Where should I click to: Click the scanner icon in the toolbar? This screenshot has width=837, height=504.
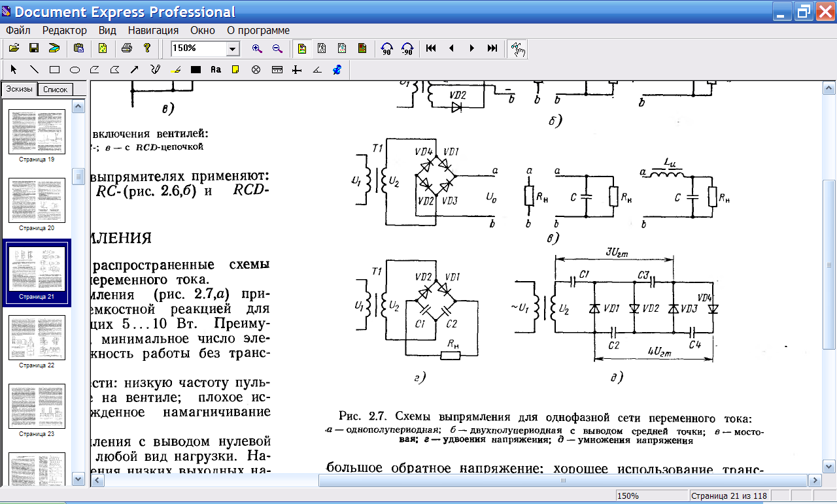54,48
